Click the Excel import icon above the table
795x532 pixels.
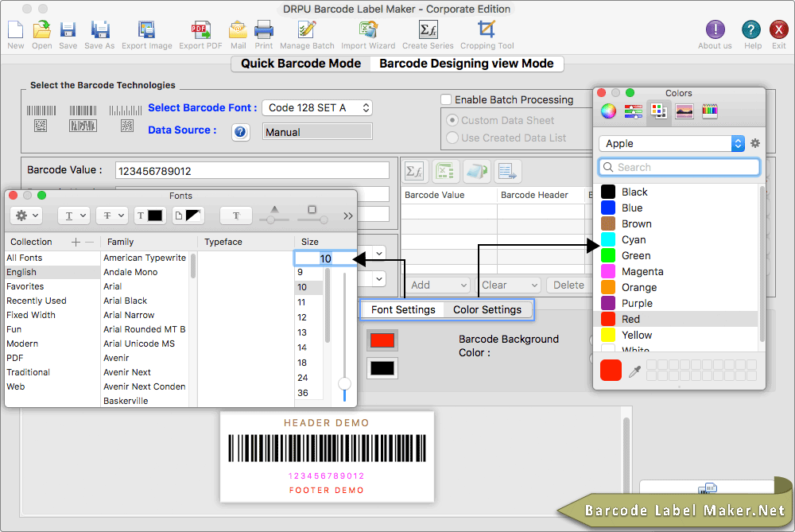[445, 172]
